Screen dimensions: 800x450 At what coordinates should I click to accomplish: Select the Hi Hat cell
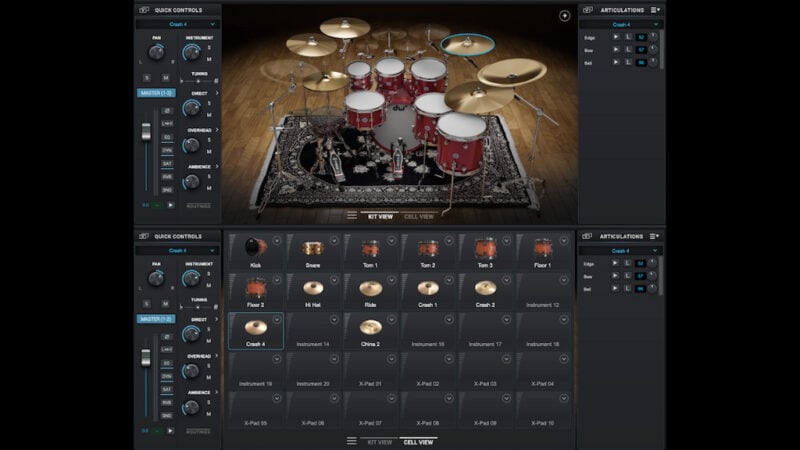tap(313, 291)
